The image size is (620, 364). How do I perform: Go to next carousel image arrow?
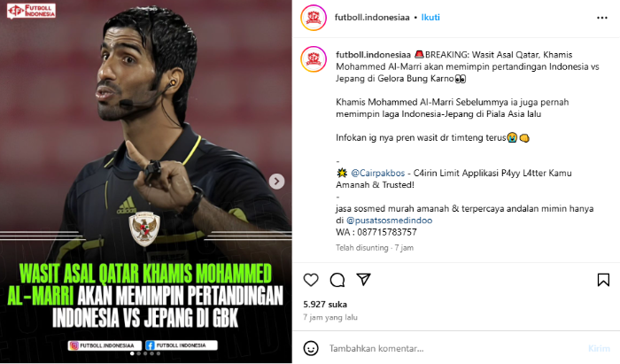pos(276,182)
